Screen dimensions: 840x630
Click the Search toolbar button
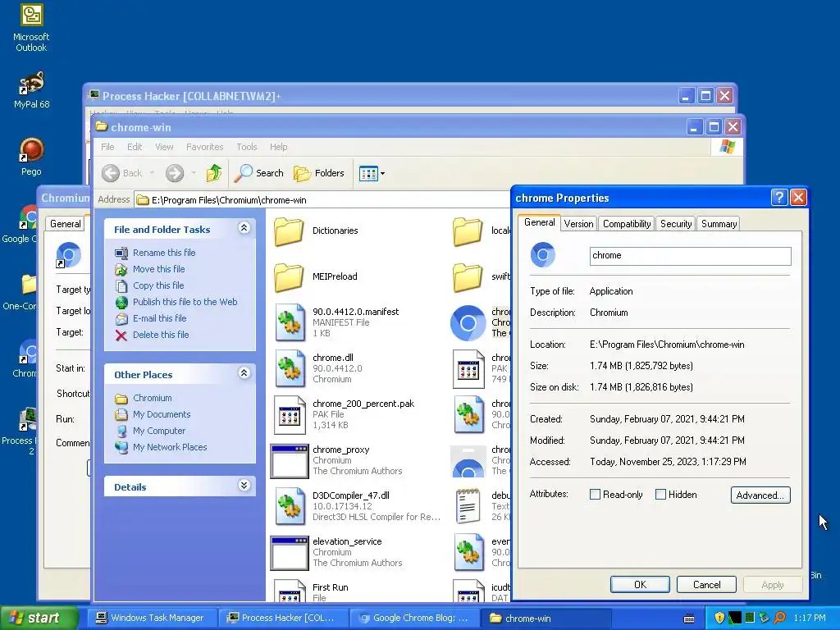pyautogui.click(x=258, y=173)
